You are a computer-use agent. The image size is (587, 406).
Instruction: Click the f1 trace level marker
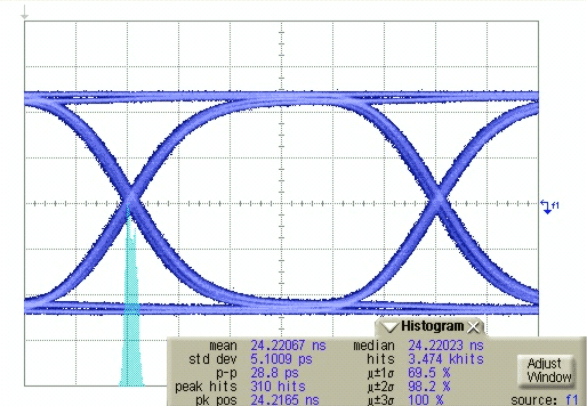pos(550,207)
